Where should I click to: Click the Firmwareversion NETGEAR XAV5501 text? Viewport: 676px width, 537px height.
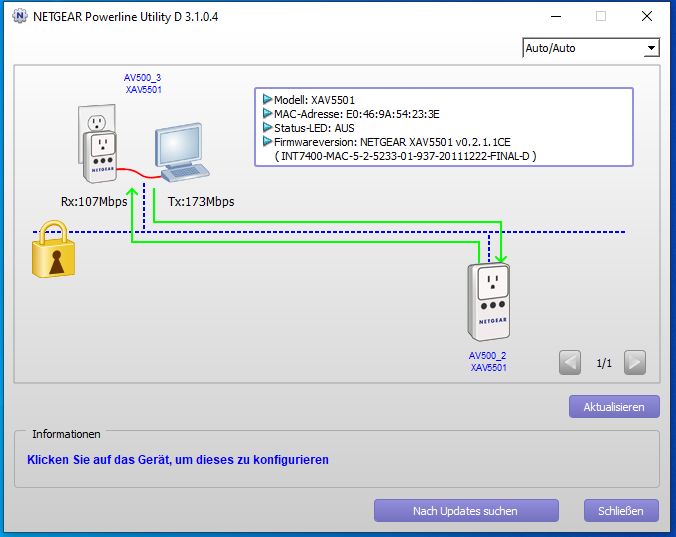tap(392, 142)
